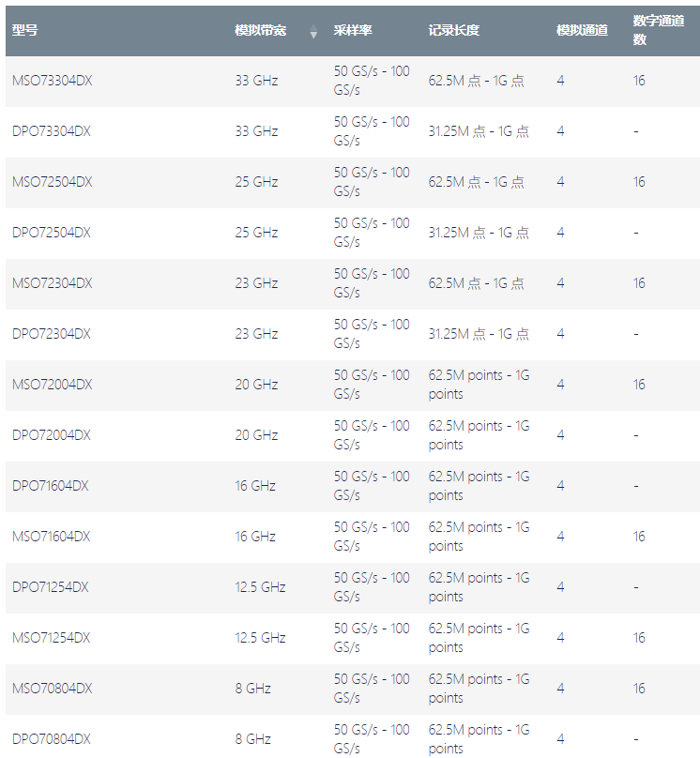
Task: Click the sort arrow beside 模拟带宽
Action: click(x=313, y=33)
